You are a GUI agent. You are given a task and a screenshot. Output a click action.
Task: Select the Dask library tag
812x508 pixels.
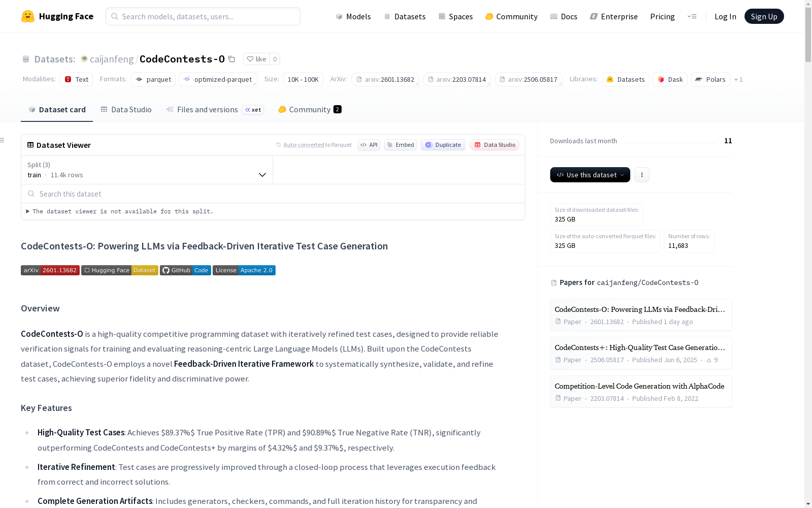click(670, 79)
